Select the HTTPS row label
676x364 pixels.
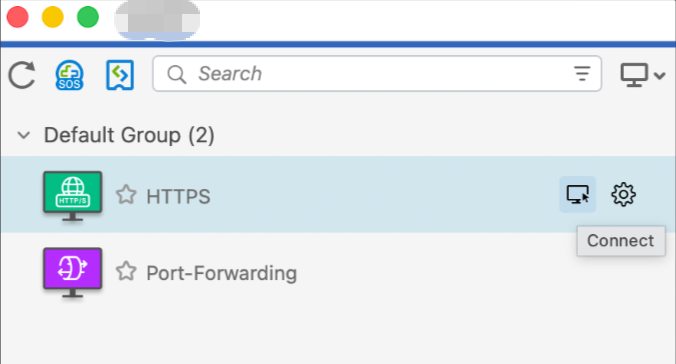(178, 197)
